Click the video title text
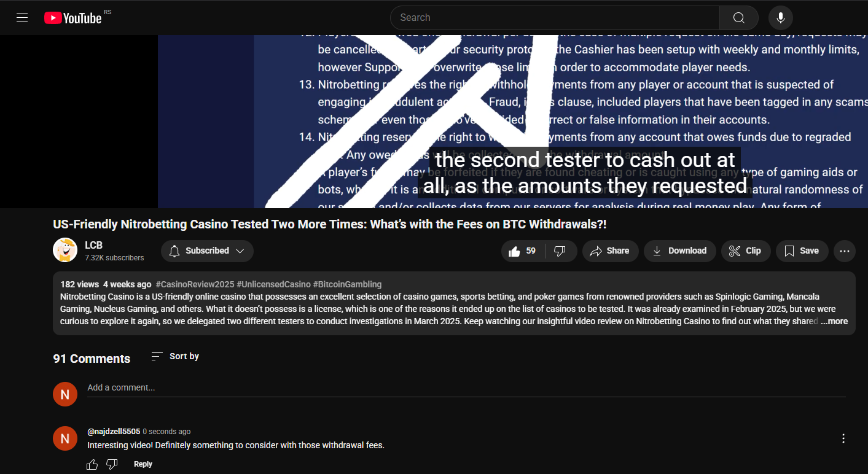 coord(330,225)
